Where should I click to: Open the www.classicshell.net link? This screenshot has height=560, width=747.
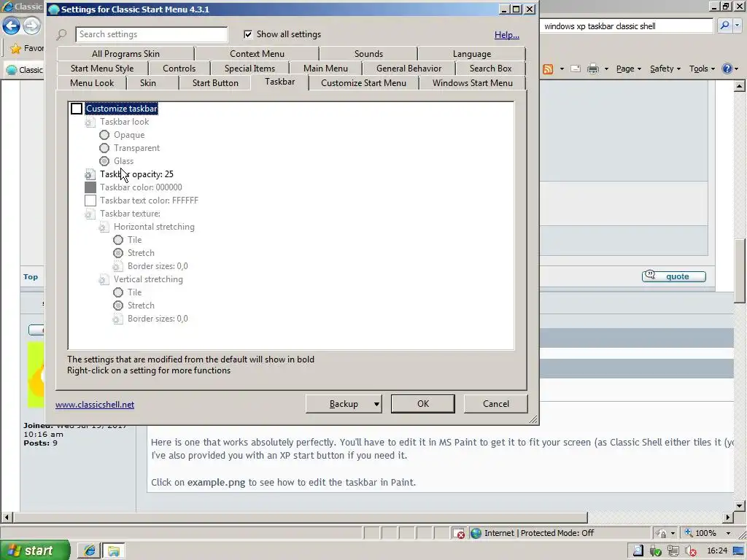95,404
